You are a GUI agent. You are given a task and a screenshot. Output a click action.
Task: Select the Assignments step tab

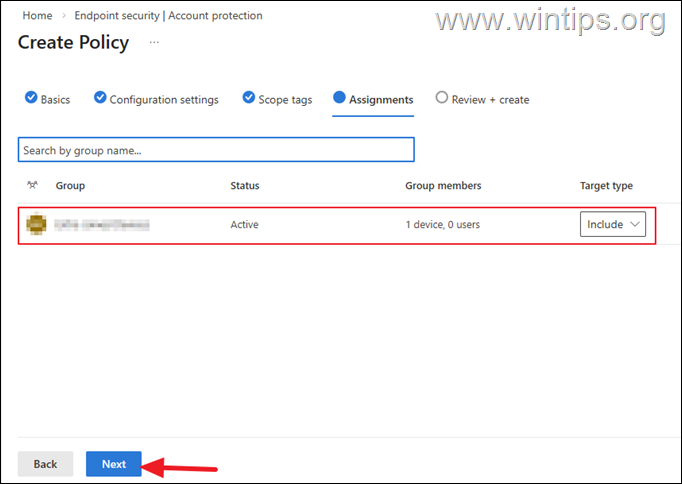373,99
